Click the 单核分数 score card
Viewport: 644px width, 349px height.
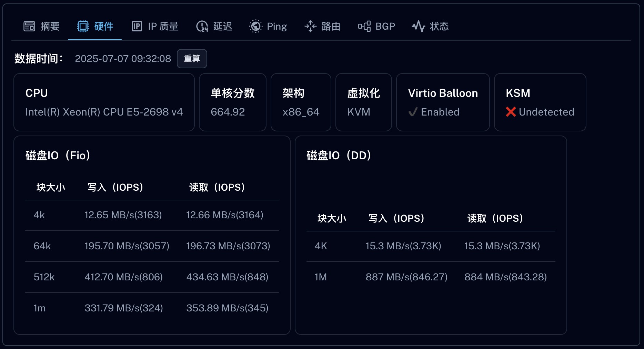(x=232, y=102)
